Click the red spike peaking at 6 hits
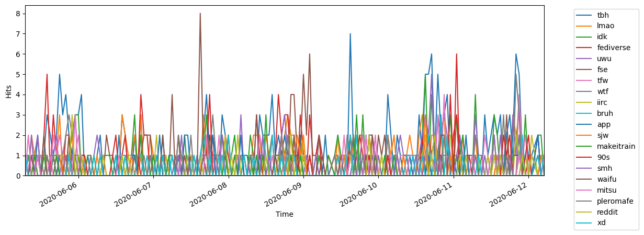 [456, 54]
